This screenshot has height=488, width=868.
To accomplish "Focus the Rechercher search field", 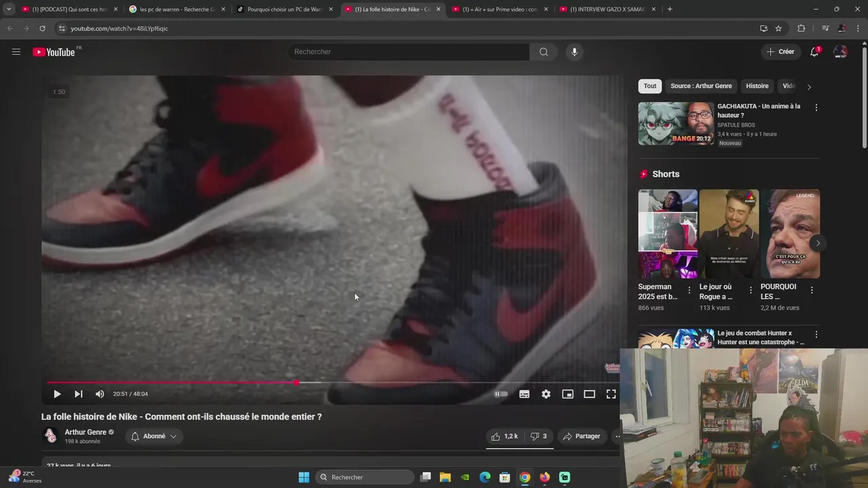I will 409,52.
